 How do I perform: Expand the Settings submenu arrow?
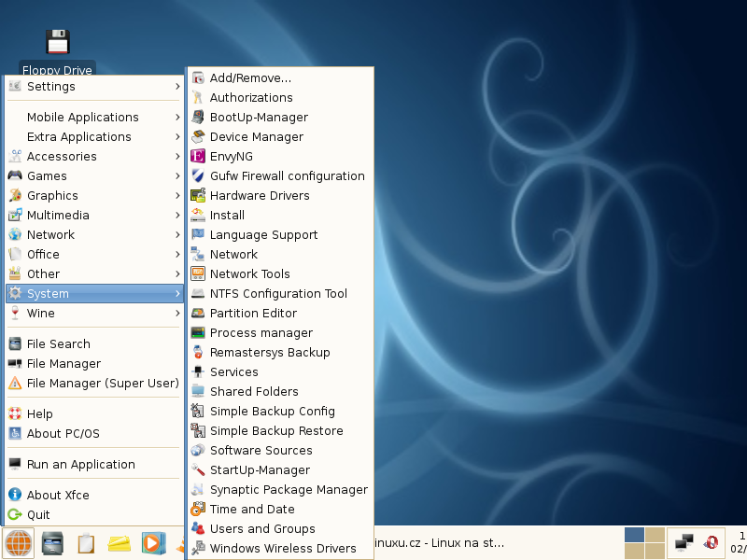(x=177, y=86)
